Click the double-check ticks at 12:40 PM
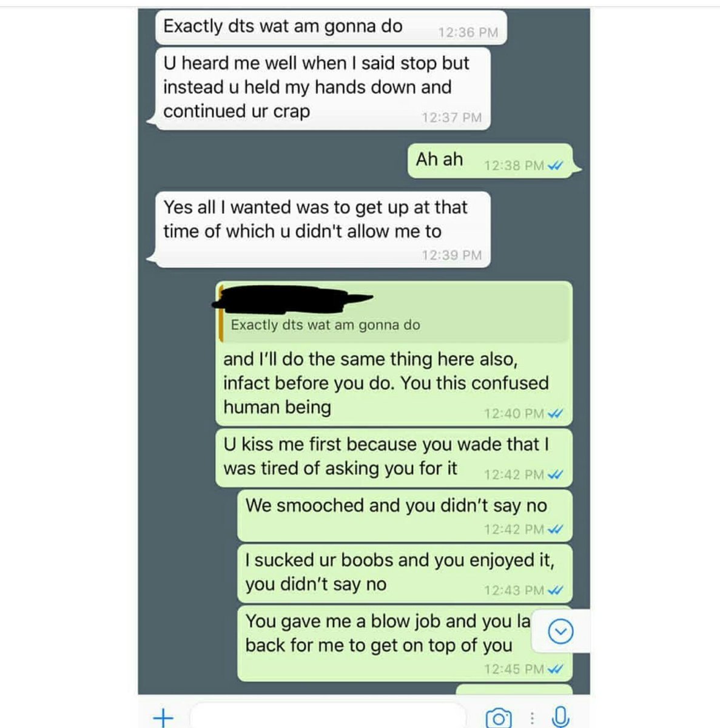The width and height of the screenshot is (720, 728). point(555,414)
